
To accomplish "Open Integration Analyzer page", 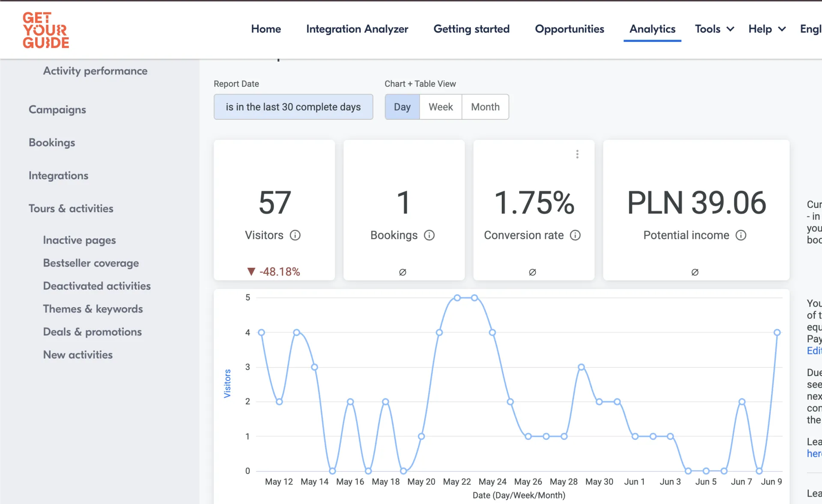I will [x=357, y=29].
